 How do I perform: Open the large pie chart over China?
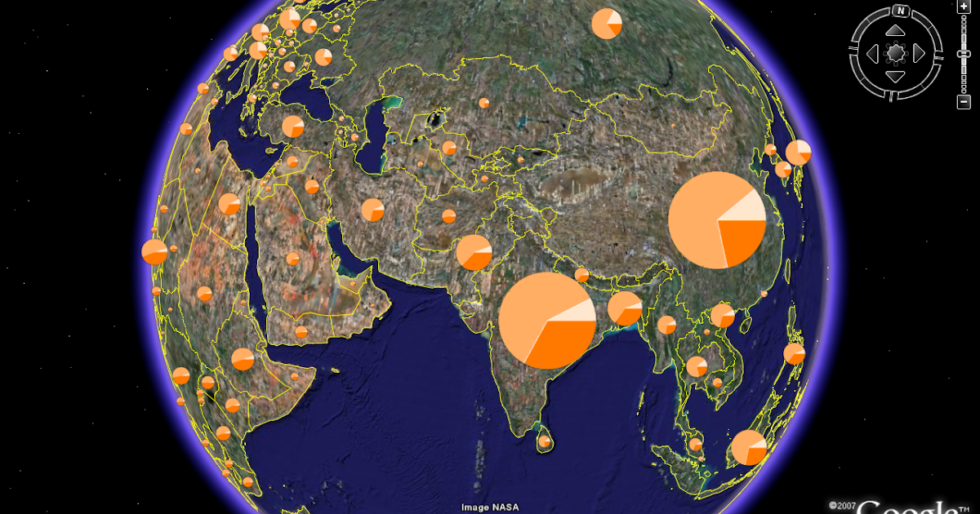point(717,220)
